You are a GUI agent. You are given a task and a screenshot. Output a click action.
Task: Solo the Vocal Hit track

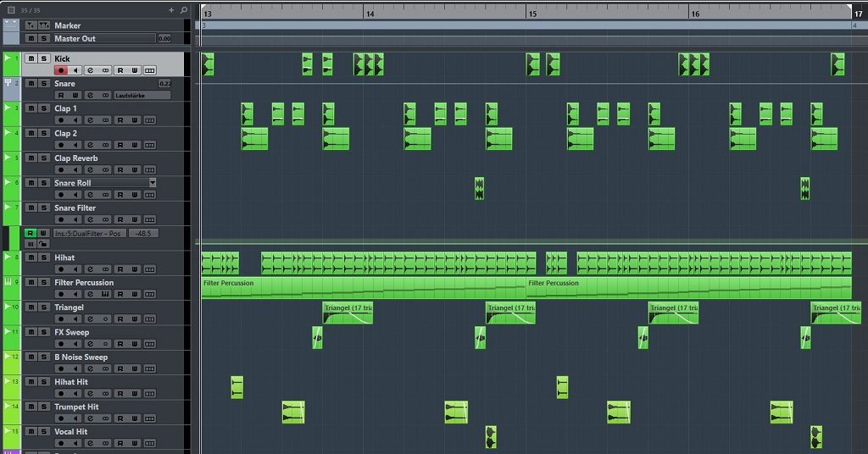(x=44, y=432)
